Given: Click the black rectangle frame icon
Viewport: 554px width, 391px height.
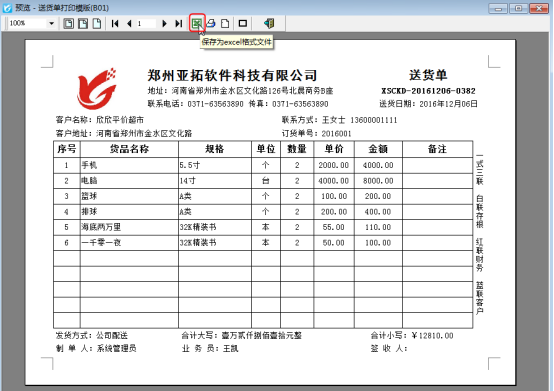Looking at the screenshot, I should pyautogui.click(x=243, y=23).
